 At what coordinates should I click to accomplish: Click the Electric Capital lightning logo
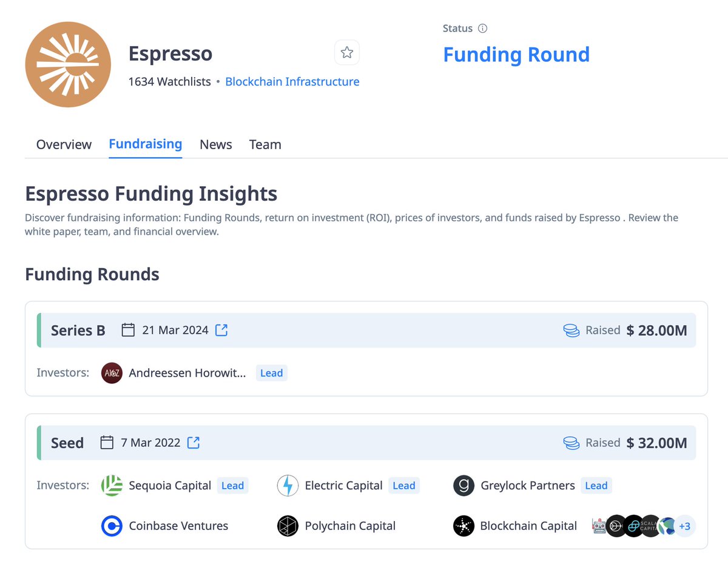click(x=288, y=486)
